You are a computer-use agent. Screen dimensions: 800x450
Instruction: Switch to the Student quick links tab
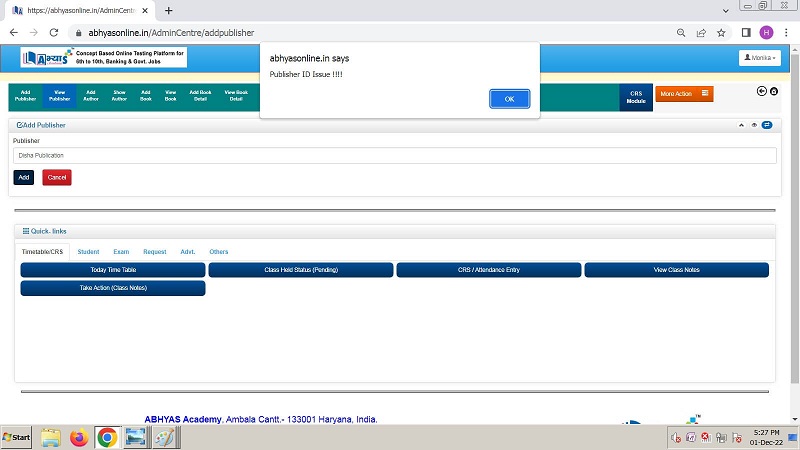coord(88,252)
